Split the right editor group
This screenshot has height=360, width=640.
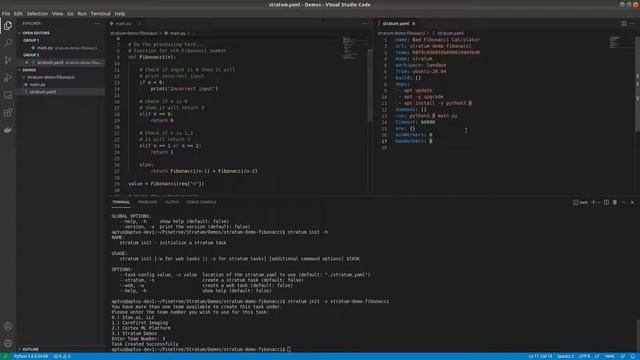pos(624,24)
